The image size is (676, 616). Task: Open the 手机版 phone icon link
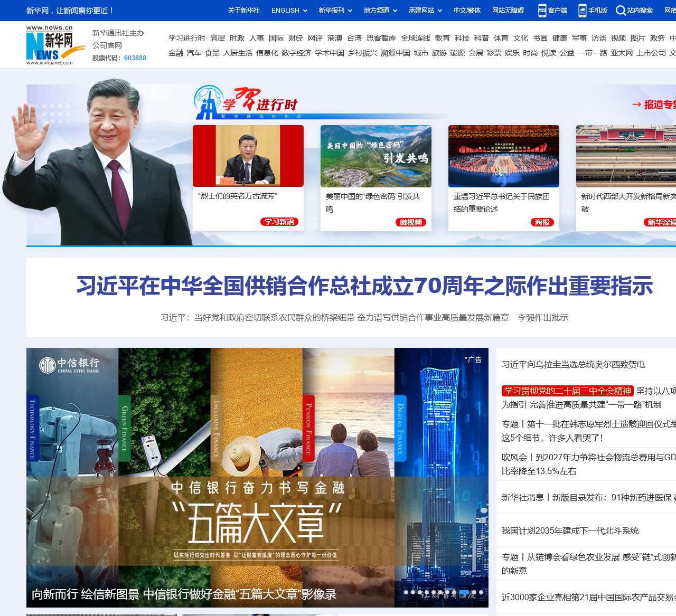[583, 10]
